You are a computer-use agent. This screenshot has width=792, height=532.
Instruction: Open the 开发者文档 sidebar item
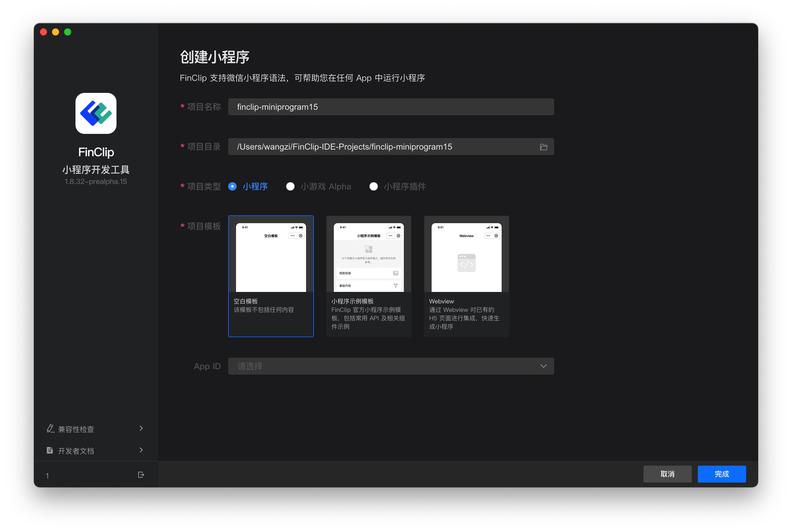tap(76, 451)
